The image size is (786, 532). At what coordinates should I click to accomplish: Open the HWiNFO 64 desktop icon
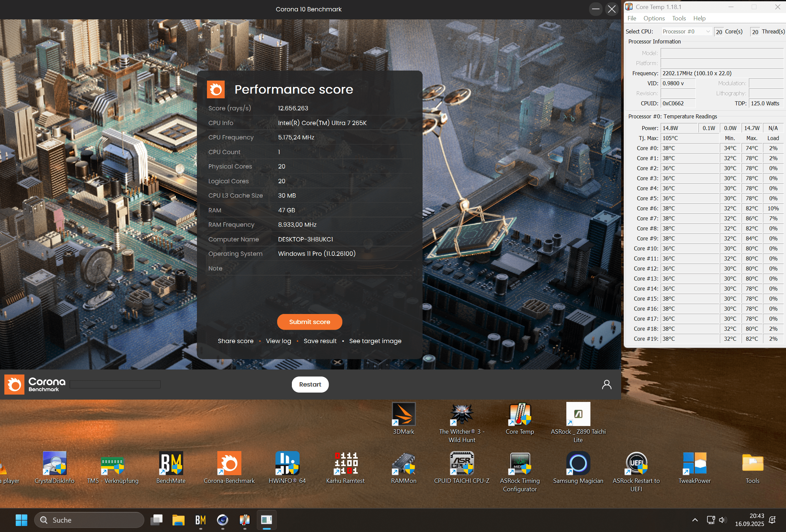(x=287, y=463)
